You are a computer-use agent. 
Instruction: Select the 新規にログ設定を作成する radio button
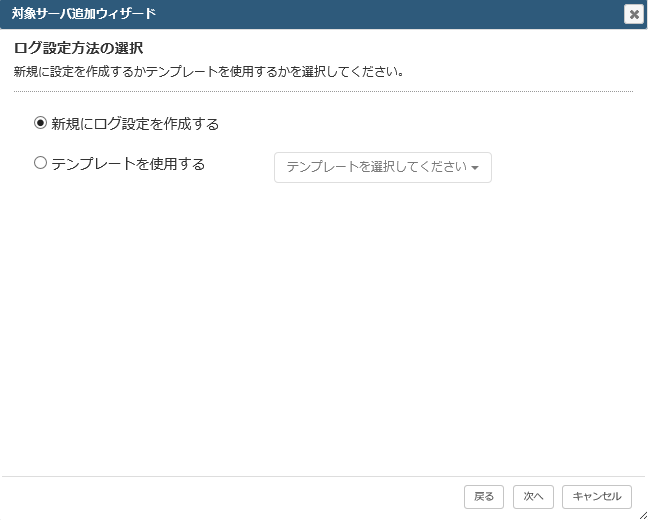[40, 123]
